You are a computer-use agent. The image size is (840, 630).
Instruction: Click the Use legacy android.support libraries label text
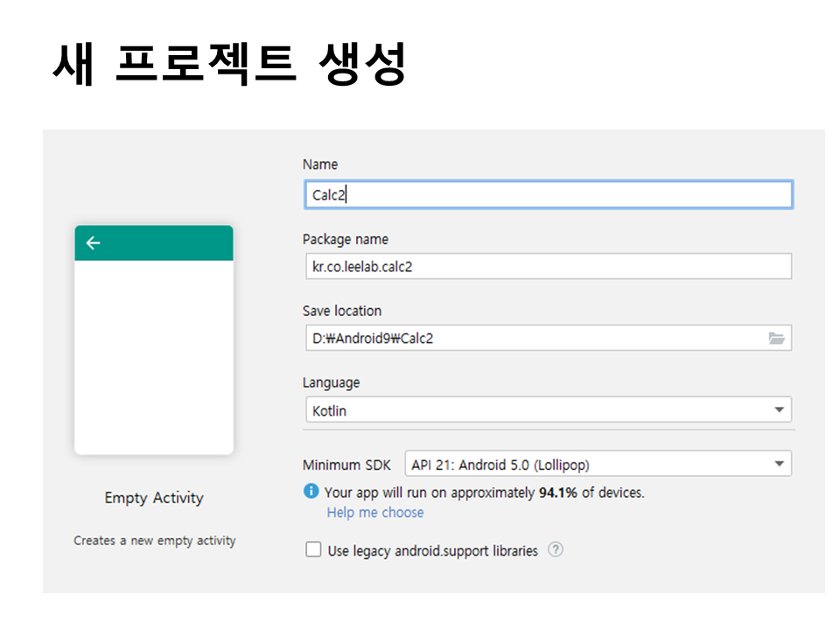432,551
